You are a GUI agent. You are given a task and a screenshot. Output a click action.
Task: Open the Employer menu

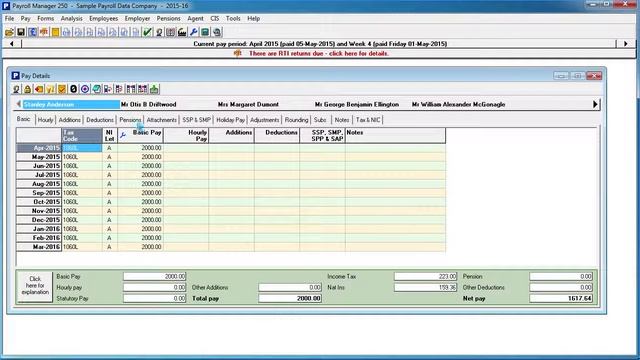pyautogui.click(x=138, y=18)
